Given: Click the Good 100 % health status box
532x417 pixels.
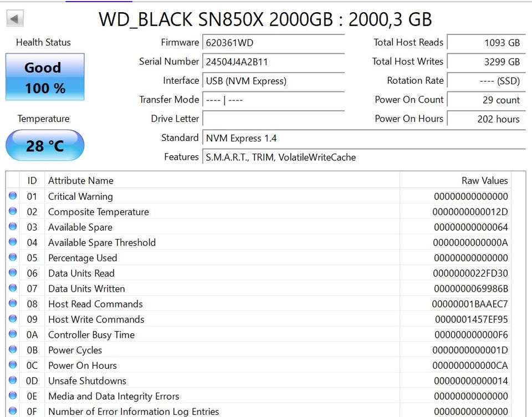Looking at the screenshot, I should click(45, 77).
